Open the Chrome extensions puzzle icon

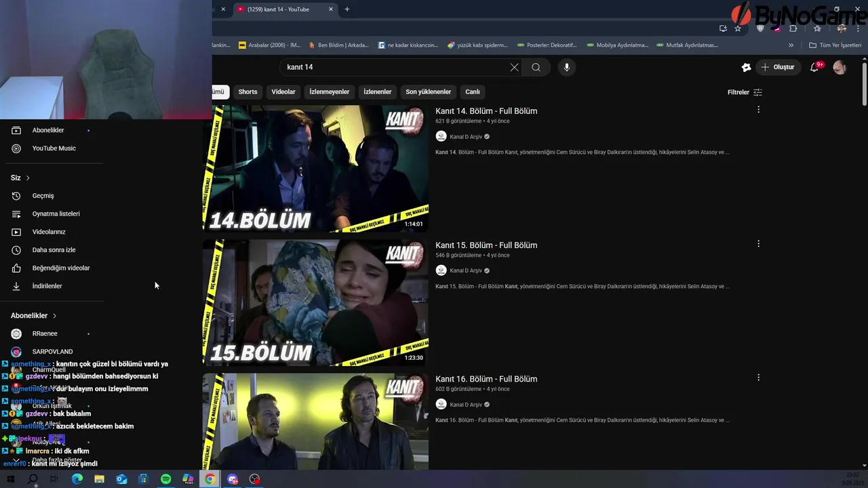click(x=793, y=28)
